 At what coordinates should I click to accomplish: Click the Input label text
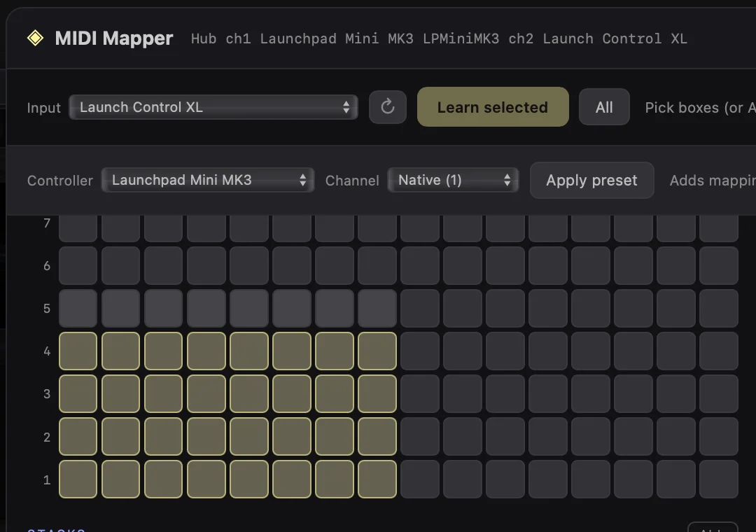[44, 108]
